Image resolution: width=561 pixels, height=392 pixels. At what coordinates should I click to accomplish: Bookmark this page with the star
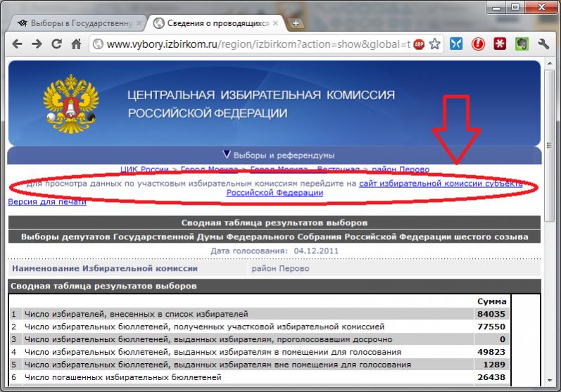click(435, 44)
